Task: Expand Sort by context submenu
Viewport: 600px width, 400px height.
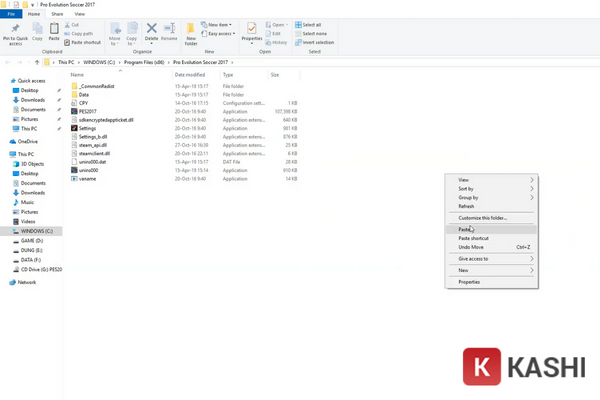Action: [x=491, y=189]
